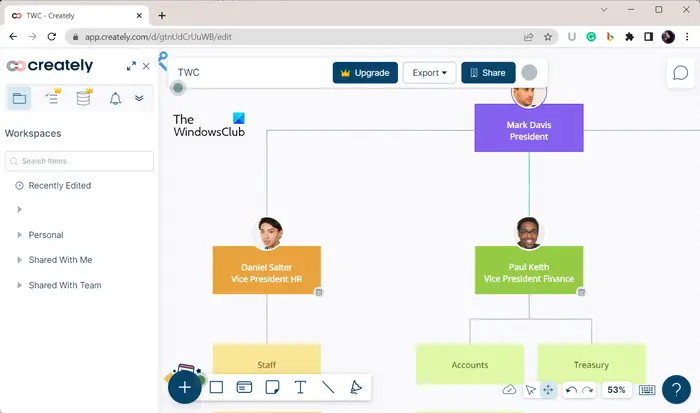Close the TWC - Creately tab
This screenshot has width=700, height=413.
tap(139, 16)
